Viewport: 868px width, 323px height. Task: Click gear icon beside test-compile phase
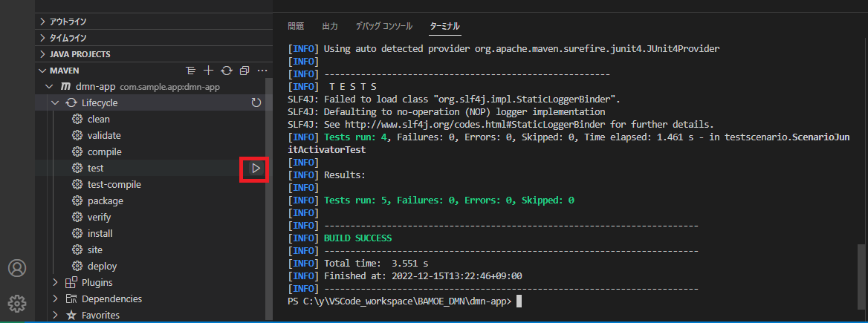coord(77,185)
